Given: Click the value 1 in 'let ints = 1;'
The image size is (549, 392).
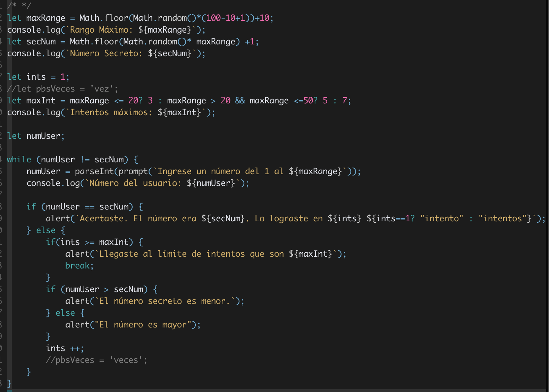Looking at the screenshot, I should 63,77.
